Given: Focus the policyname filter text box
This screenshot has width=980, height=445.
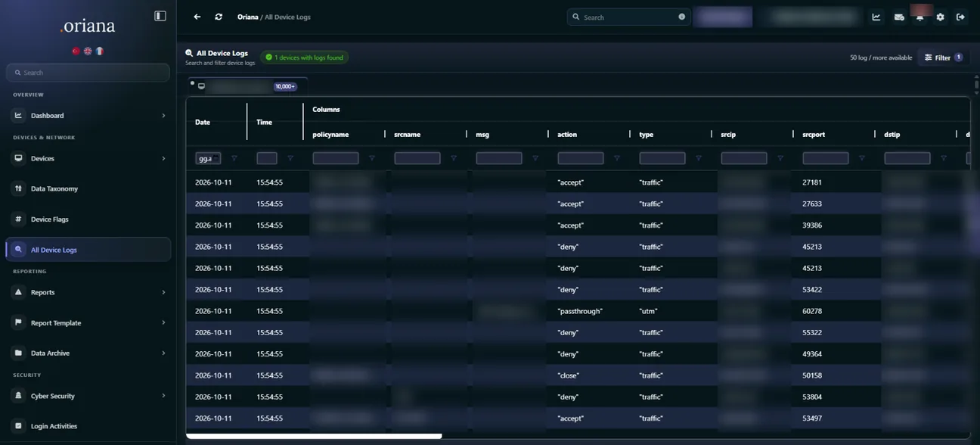Looking at the screenshot, I should click(336, 158).
